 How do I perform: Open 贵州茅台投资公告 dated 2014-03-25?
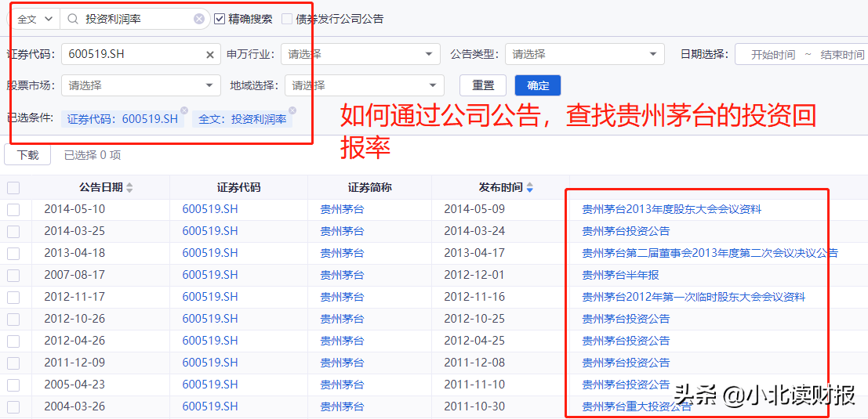tap(626, 232)
